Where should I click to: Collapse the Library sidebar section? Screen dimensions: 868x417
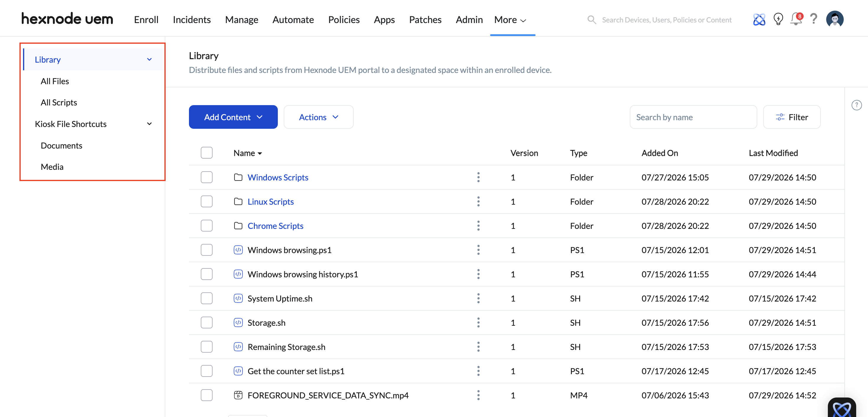click(149, 60)
